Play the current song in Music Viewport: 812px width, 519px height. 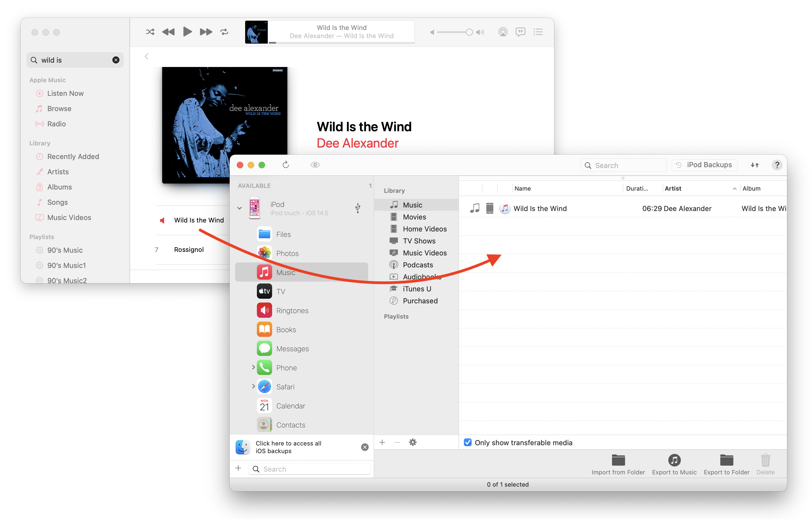click(187, 32)
